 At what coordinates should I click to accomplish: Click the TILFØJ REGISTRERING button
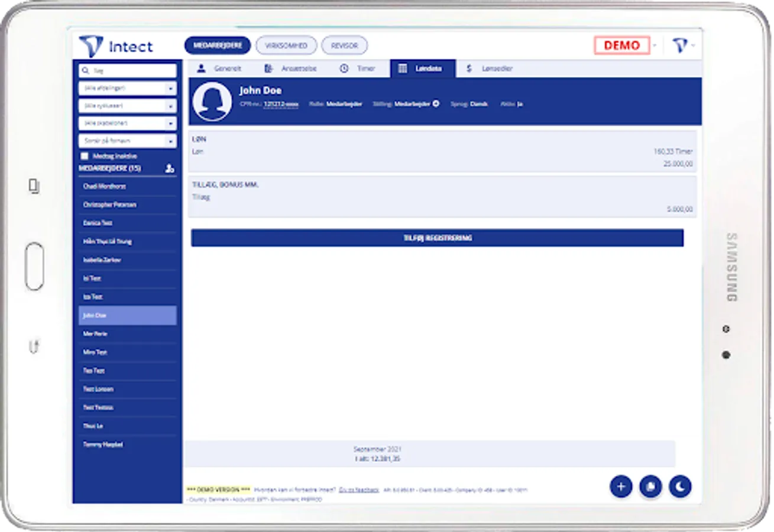click(x=437, y=238)
